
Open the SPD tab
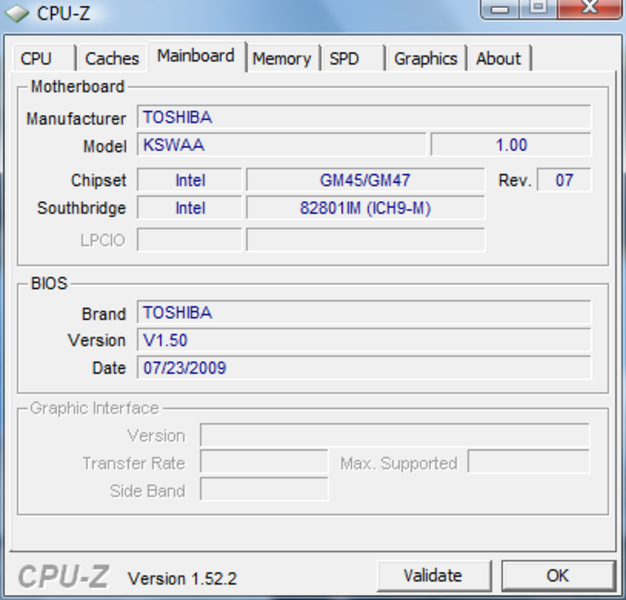(x=353, y=58)
